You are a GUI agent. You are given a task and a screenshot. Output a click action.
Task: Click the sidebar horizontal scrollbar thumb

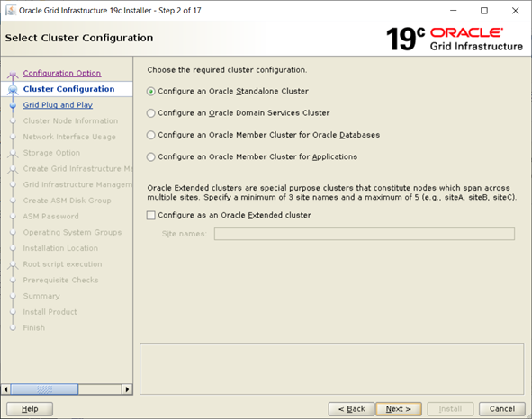(44, 389)
